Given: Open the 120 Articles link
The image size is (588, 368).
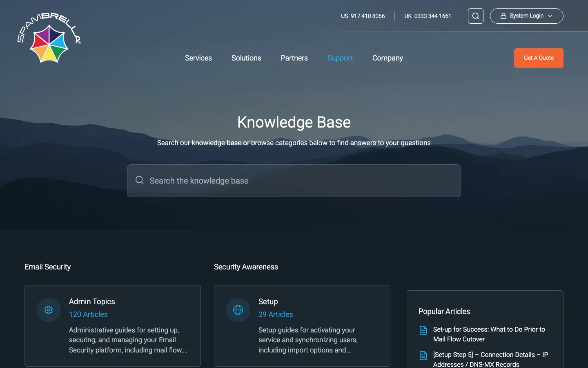Looking at the screenshot, I should (x=88, y=314).
